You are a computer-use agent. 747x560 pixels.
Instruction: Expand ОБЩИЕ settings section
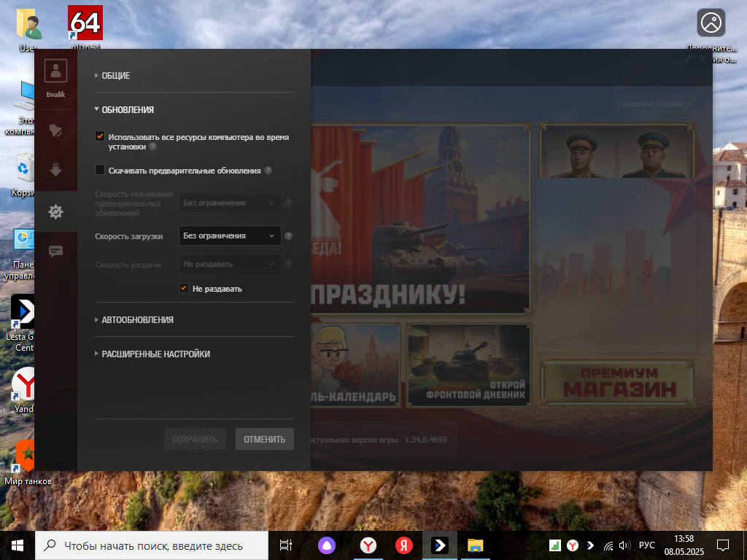click(x=112, y=76)
